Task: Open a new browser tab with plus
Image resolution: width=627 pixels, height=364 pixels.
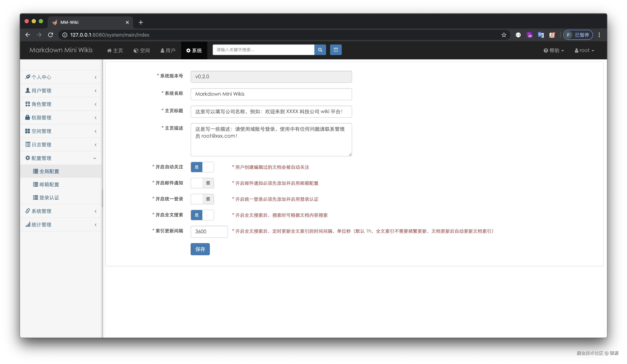Action: [x=141, y=22]
